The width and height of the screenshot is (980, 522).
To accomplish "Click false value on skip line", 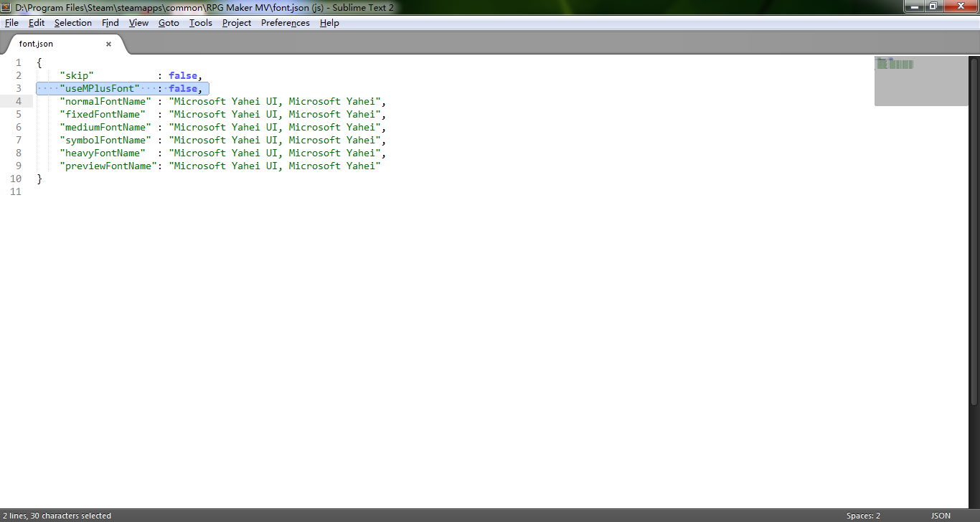I will click(x=183, y=75).
